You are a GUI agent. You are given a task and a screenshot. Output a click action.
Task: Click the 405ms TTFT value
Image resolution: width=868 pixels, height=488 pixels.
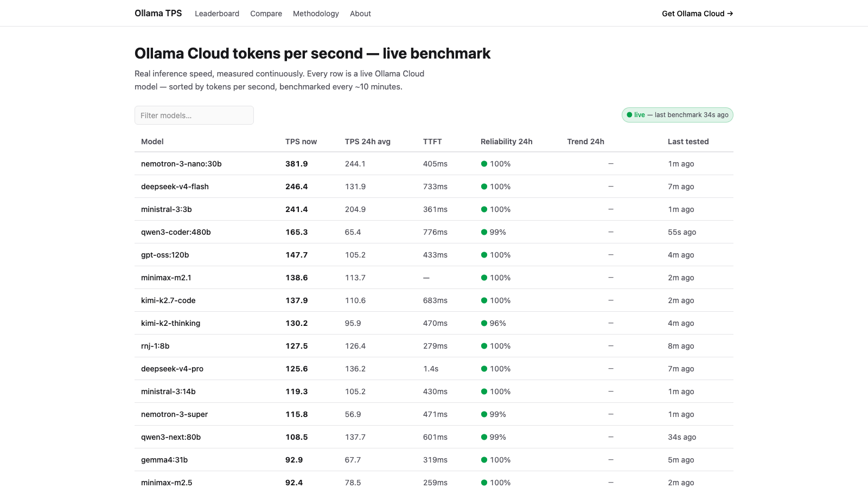click(435, 164)
